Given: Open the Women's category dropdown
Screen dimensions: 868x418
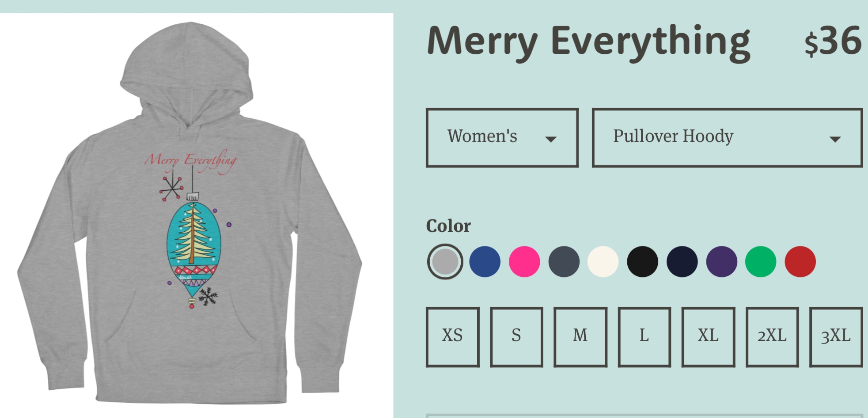Looking at the screenshot, I should point(502,137).
